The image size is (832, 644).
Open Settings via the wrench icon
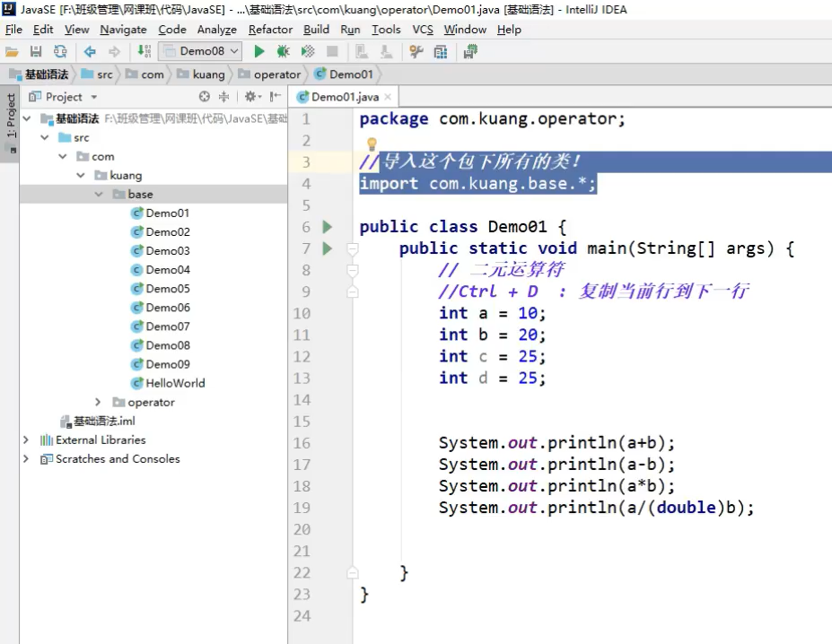(416, 52)
